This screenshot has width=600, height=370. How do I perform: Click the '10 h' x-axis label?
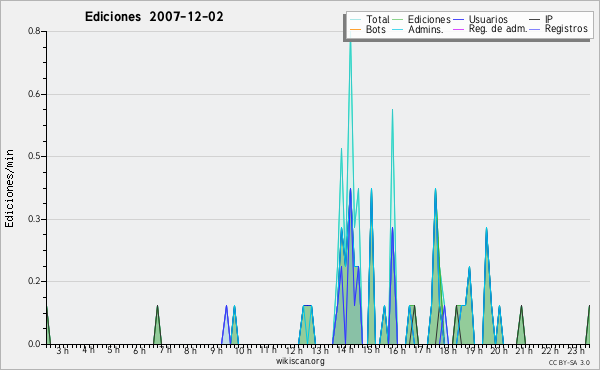pyautogui.click(x=243, y=350)
